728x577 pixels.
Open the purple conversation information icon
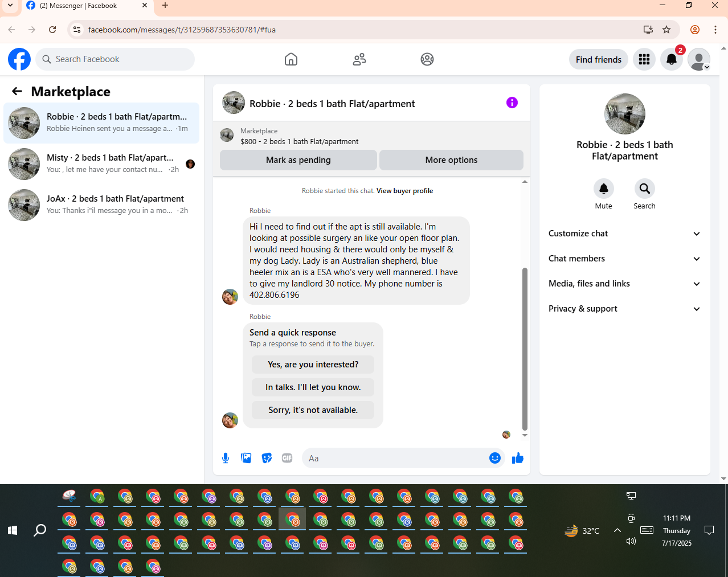512,103
